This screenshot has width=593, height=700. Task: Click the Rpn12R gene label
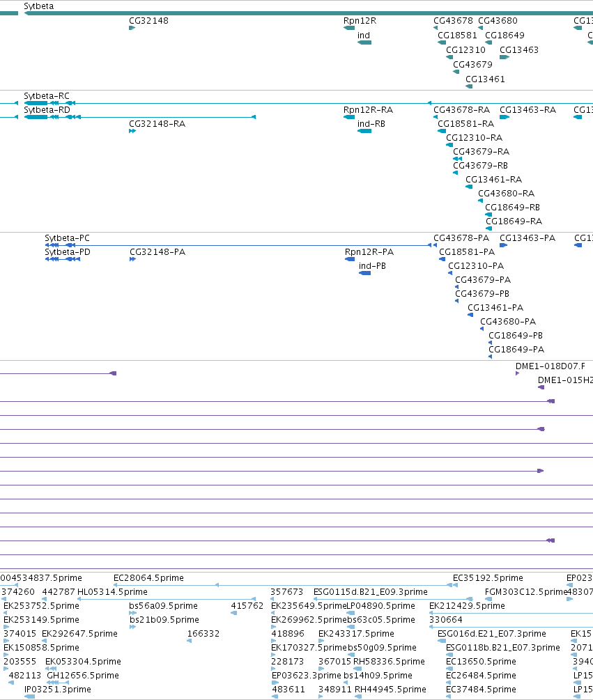(x=360, y=20)
